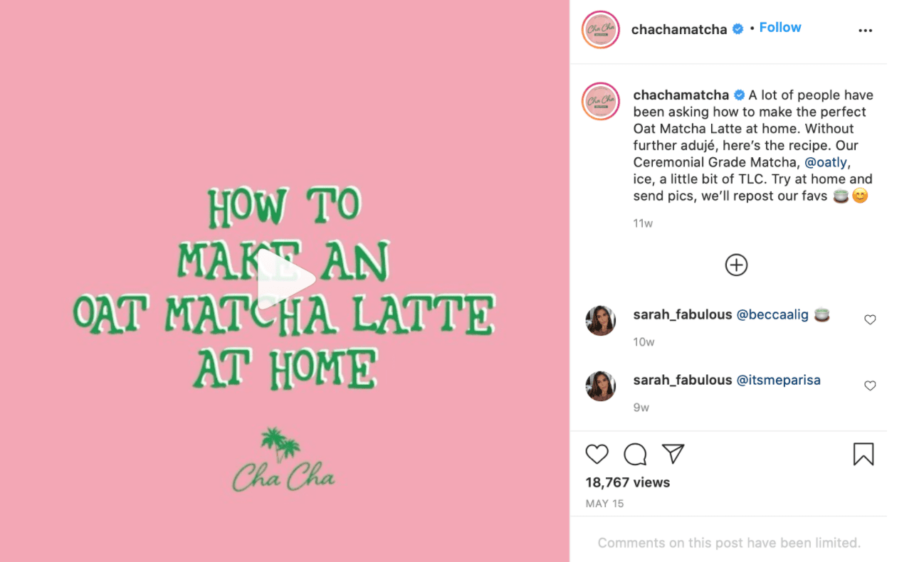Viewport: 924px width, 562px height.
Task: Open the three-dot more options menu
Action: [x=865, y=31]
